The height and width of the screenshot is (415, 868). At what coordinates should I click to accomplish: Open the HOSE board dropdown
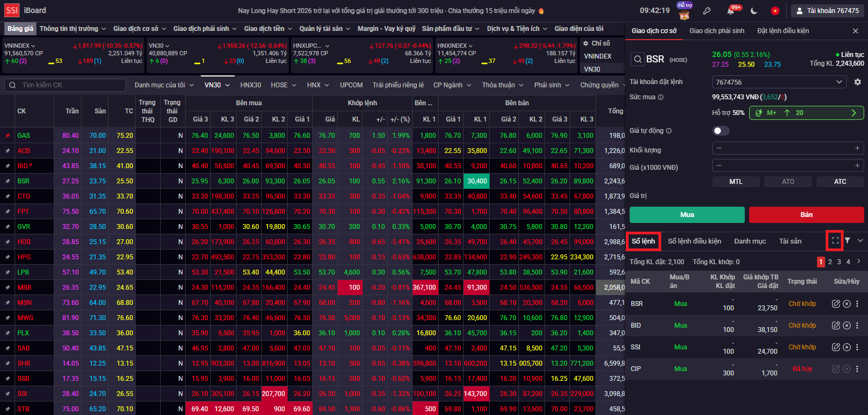point(283,85)
